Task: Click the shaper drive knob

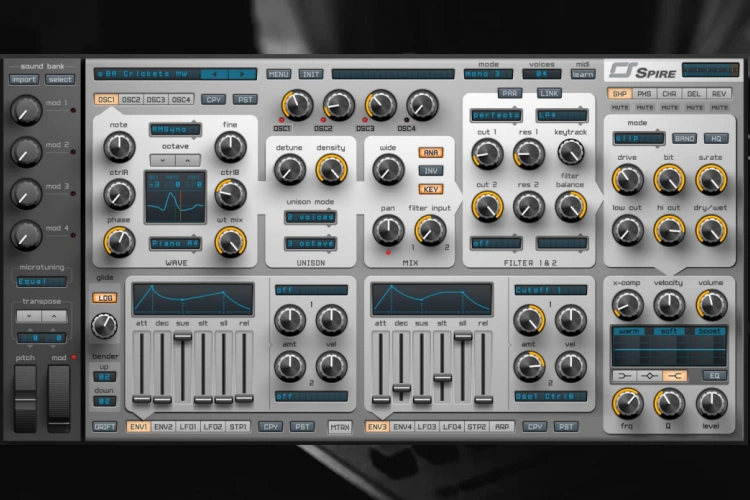Action: (627, 179)
